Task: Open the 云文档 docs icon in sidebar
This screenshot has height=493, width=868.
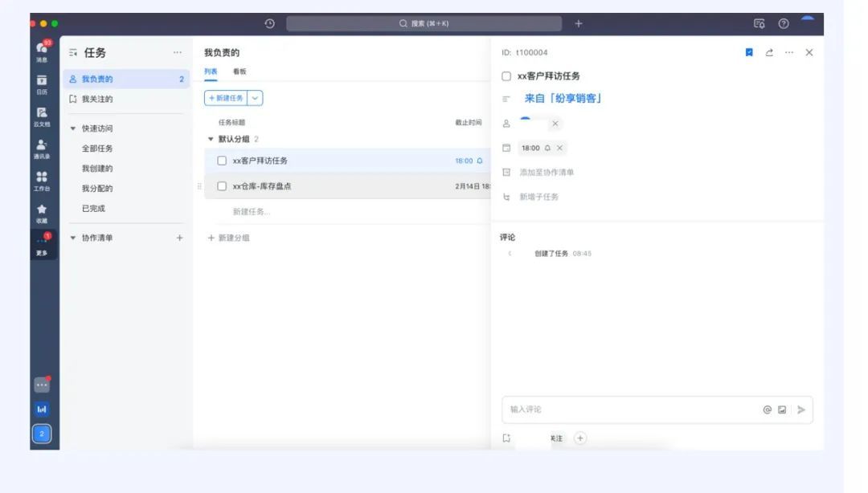Action: 42,116
